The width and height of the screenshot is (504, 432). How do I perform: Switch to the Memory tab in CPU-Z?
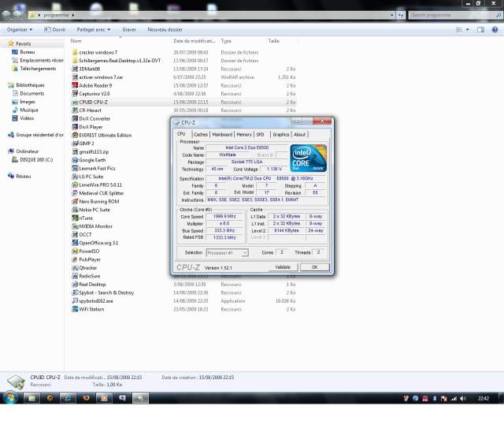pyautogui.click(x=244, y=135)
